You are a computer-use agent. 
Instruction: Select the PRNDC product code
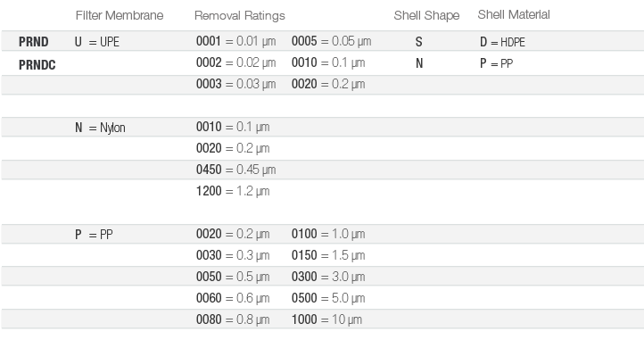pyautogui.click(x=37, y=65)
